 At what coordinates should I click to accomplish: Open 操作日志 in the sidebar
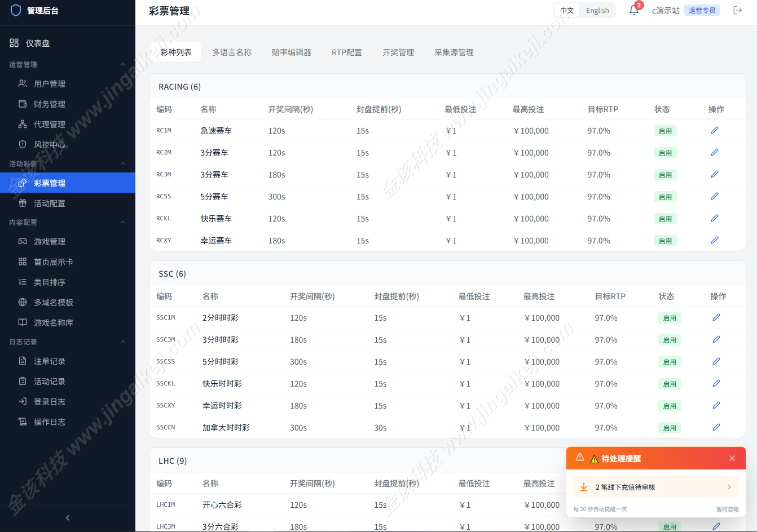(68, 422)
